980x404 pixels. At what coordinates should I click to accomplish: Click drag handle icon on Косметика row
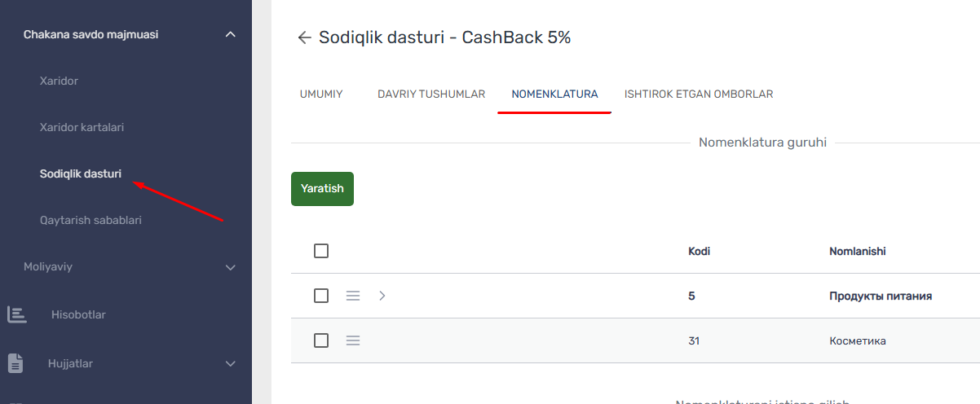tap(353, 340)
